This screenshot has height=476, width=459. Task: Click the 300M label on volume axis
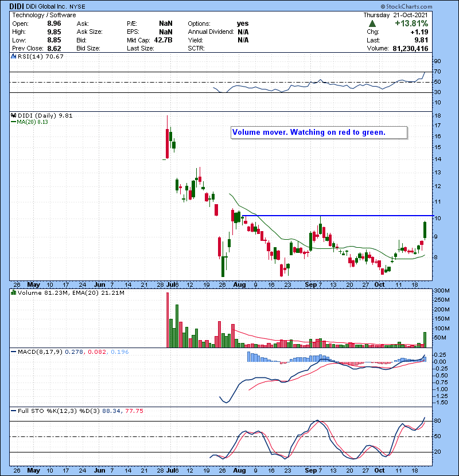pyautogui.click(x=442, y=291)
